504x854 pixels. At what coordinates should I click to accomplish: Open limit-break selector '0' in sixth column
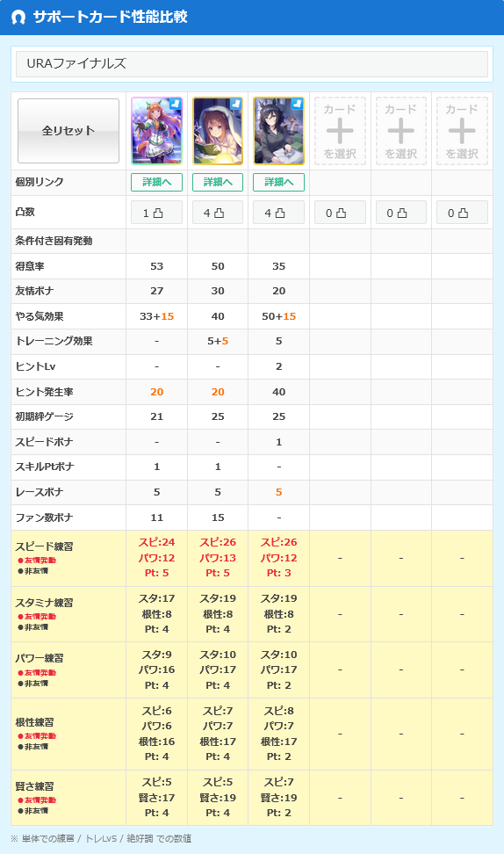click(462, 213)
